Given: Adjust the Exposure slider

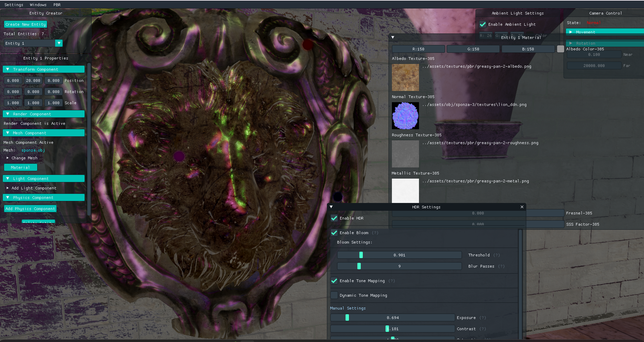Looking at the screenshot, I should pyautogui.click(x=393, y=318).
